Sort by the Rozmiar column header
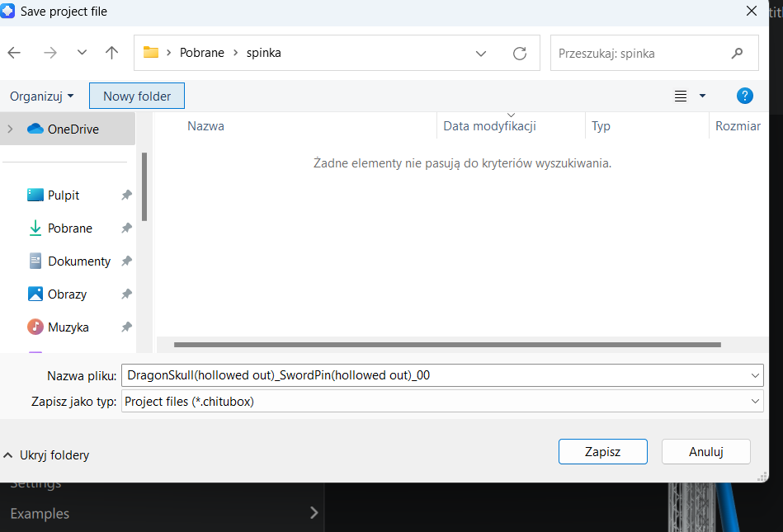The image size is (783, 532). (738, 125)
